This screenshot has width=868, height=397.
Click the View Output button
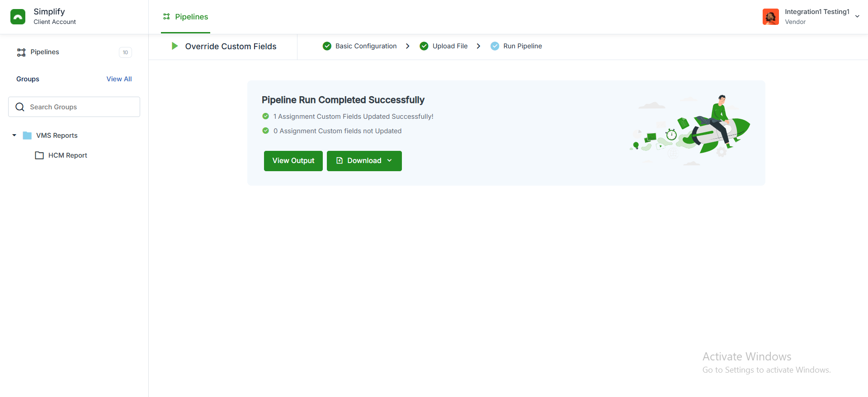pos(293,161)
